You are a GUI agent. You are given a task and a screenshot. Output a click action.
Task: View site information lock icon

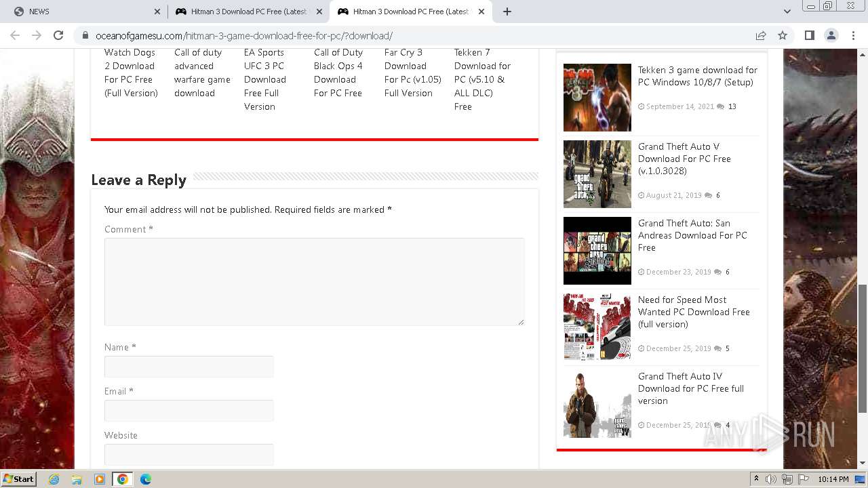pyautogui.click(x=85, y=36)
